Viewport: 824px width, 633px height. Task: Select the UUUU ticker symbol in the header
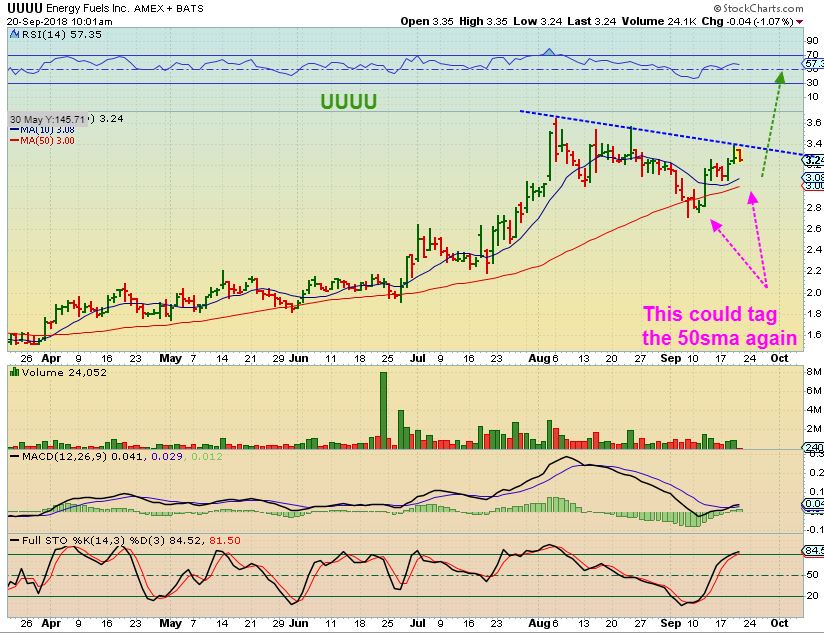[24, 8]
